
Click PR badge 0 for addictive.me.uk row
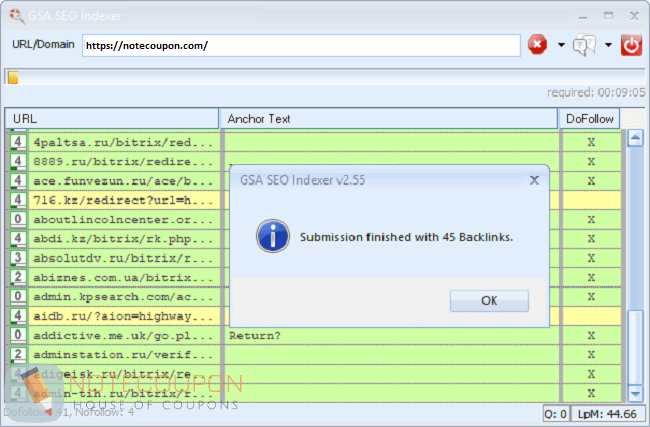tap(18, 335)
